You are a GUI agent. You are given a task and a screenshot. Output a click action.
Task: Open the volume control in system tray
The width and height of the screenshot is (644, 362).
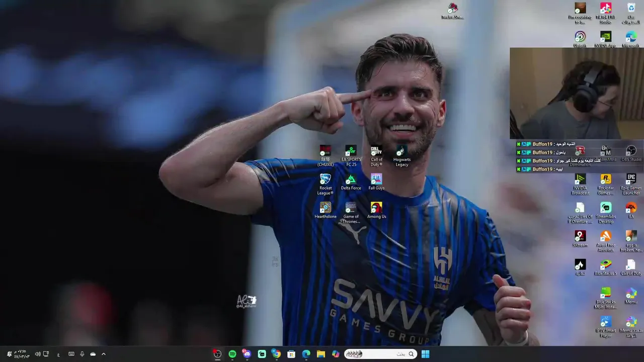(x=38, y=354)
